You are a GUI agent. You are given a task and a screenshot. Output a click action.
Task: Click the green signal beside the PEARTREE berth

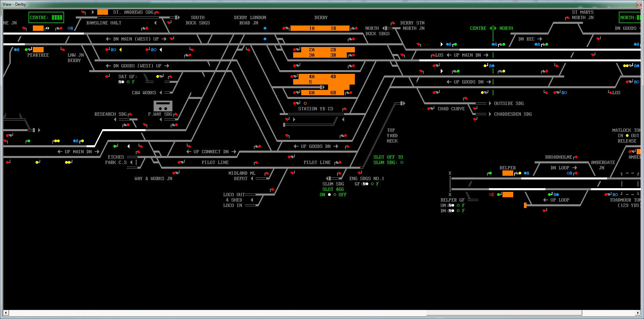pyautogui.click(x=26, y=50)
